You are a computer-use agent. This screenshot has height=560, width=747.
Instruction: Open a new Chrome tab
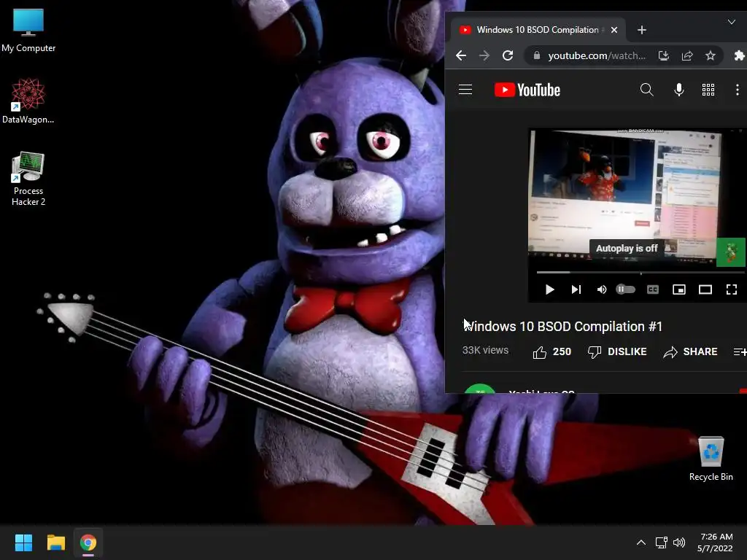642,30
